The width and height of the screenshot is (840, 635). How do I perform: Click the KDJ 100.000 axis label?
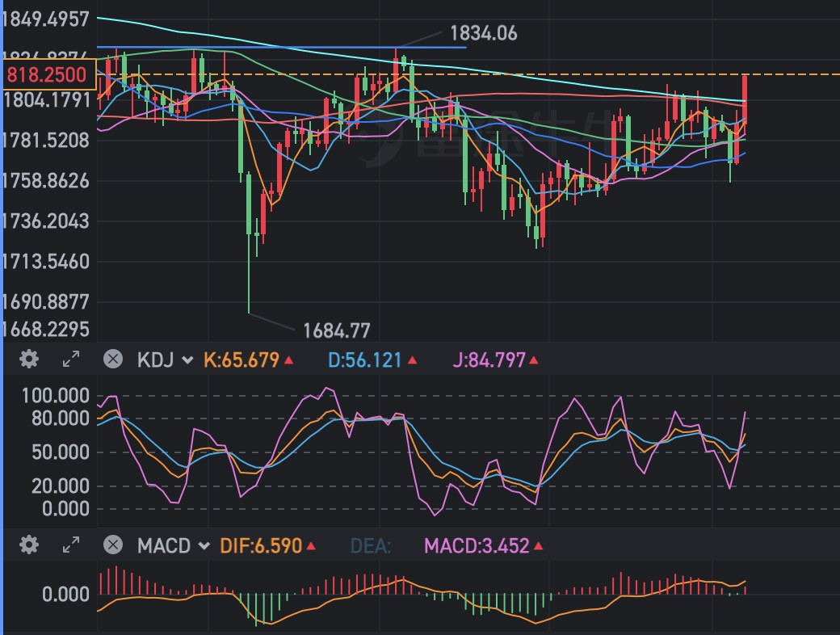tap(55, 396)
